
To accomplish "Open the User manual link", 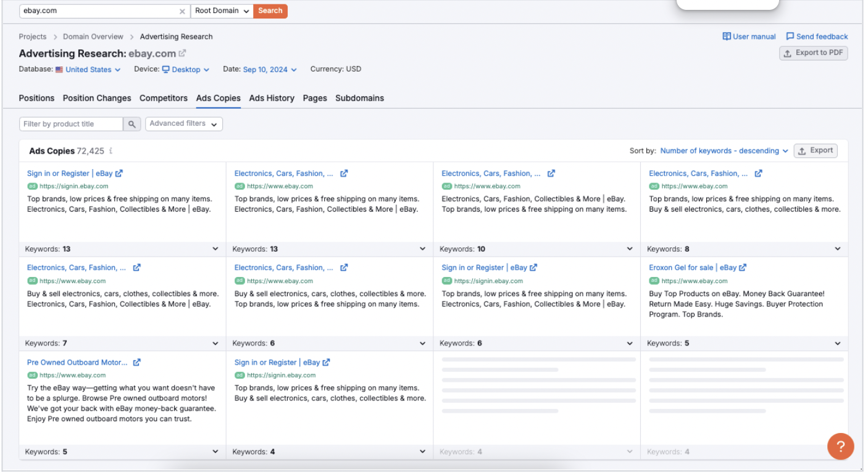I will pyautogui.click(x=749, y=36).
